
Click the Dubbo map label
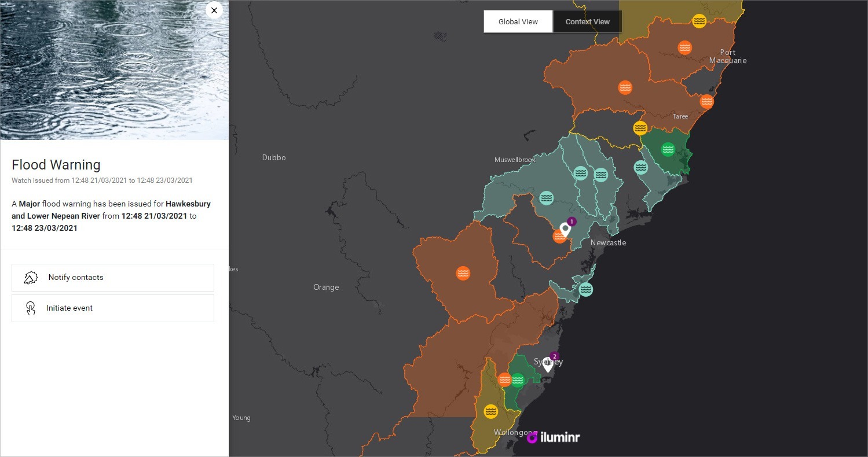click(x=274, y=157)
